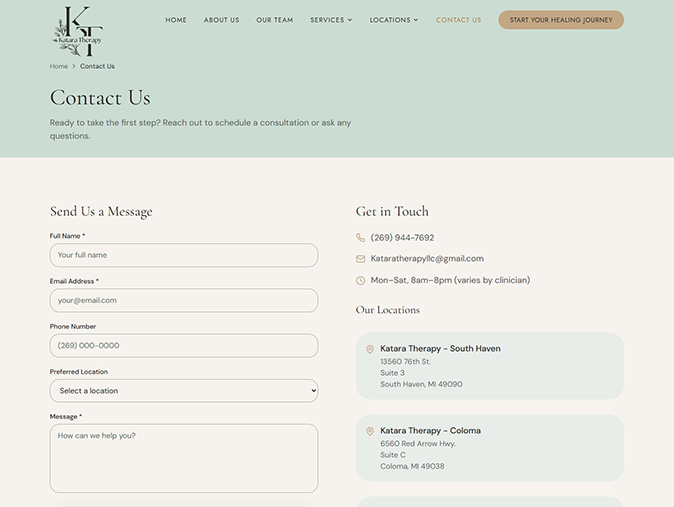Click the Get in Touch heading
This screenshot has height=507, width=674.
[392, 211]
